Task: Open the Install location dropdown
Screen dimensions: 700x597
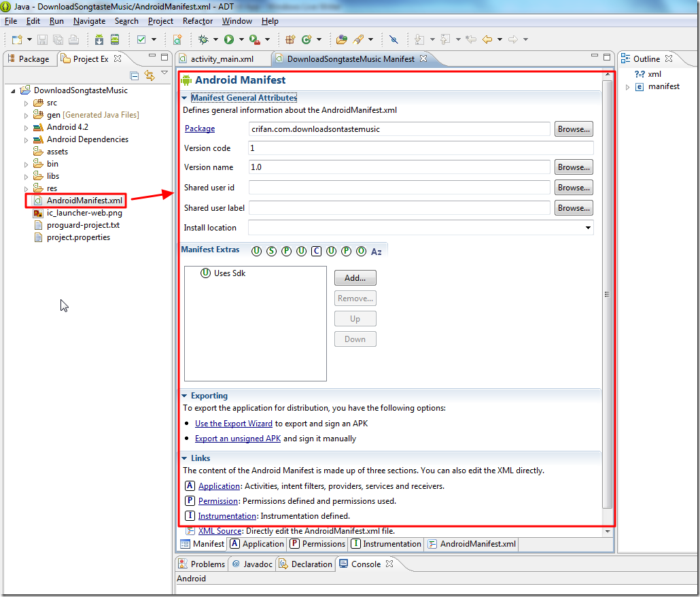Action: click(x=588, y=228)
